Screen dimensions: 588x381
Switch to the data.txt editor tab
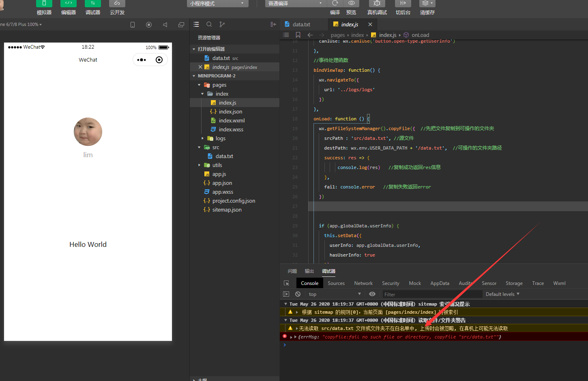[301, 24]
